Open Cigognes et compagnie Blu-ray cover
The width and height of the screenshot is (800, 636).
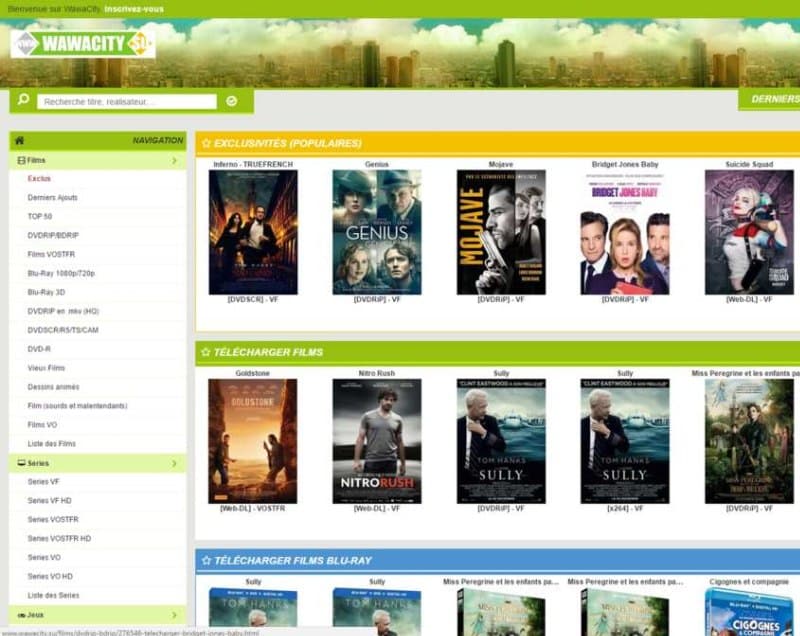[749, 612]
